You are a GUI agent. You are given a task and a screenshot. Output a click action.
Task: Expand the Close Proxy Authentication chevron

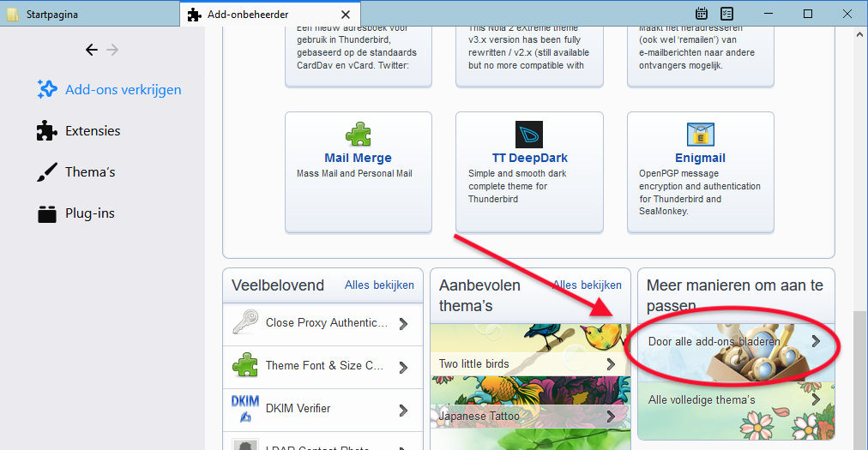pyautogui.click(x=403, y=323)
